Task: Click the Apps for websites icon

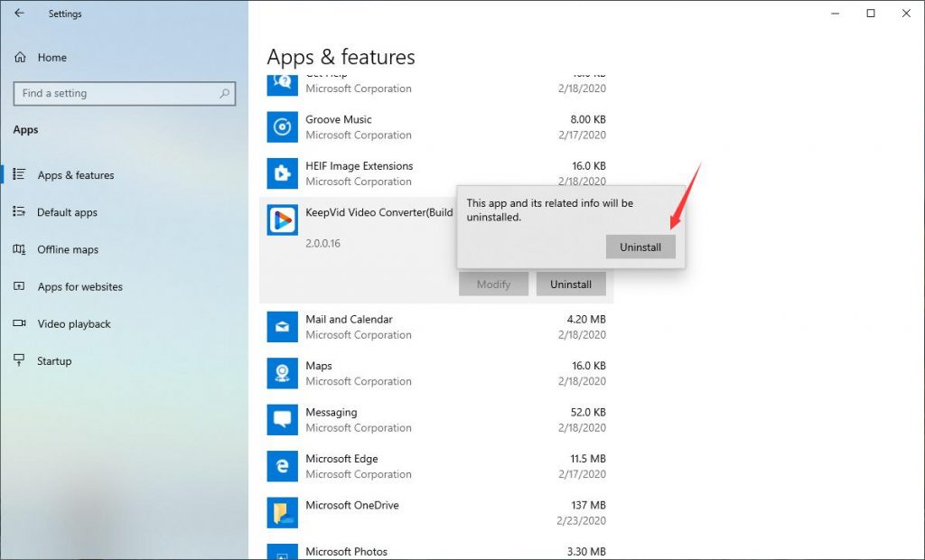Action: pyautogui.click(x=19, y=286)
